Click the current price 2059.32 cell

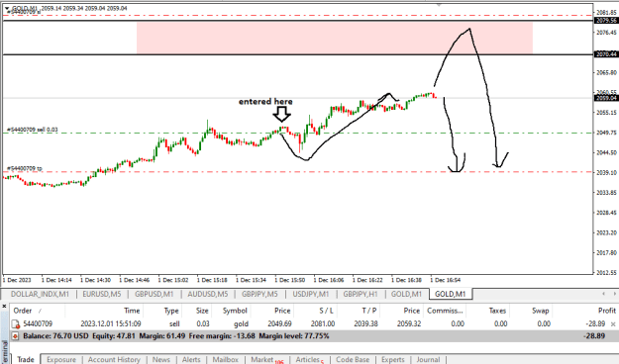tap(409, 323)
